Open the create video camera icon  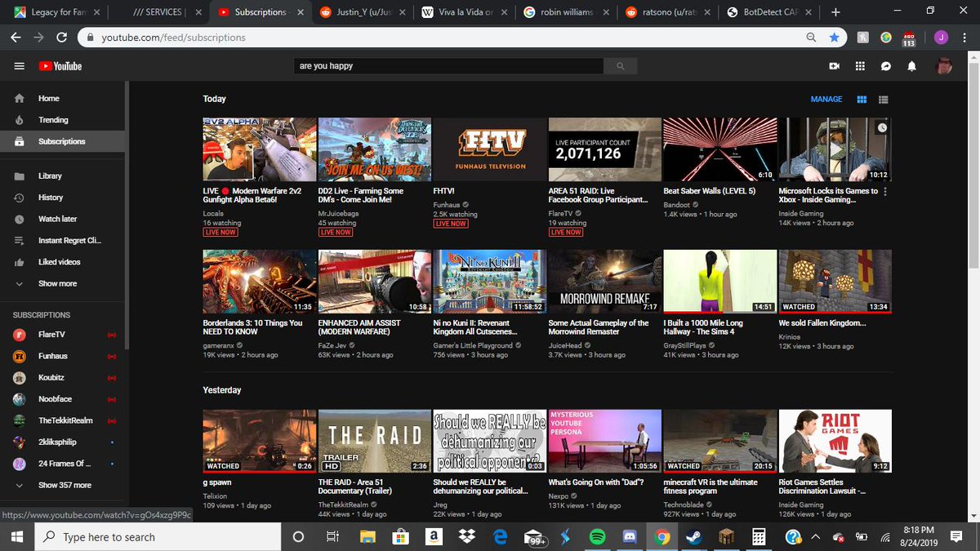click(835, 66)
